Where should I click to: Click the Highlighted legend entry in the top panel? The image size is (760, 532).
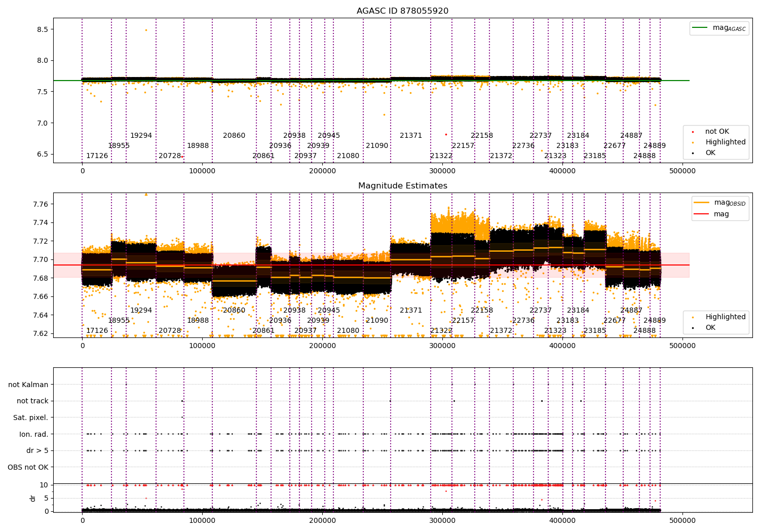[719, 142]
